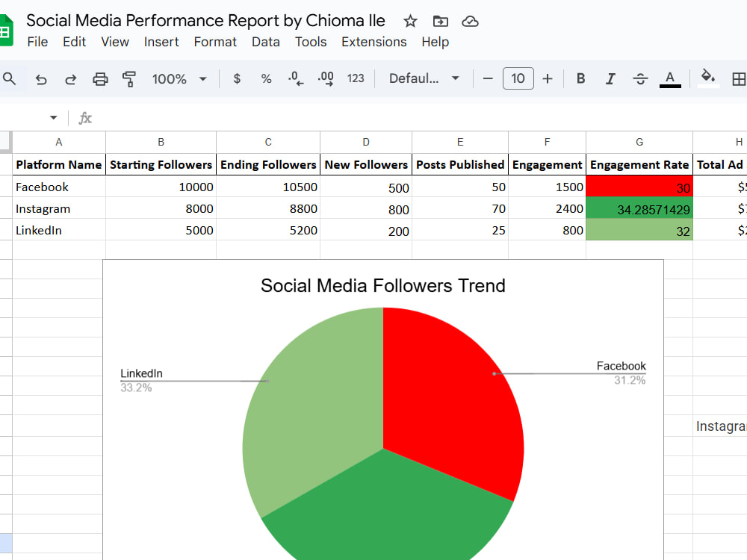Open the Data menu

click(x=265, y=42)
